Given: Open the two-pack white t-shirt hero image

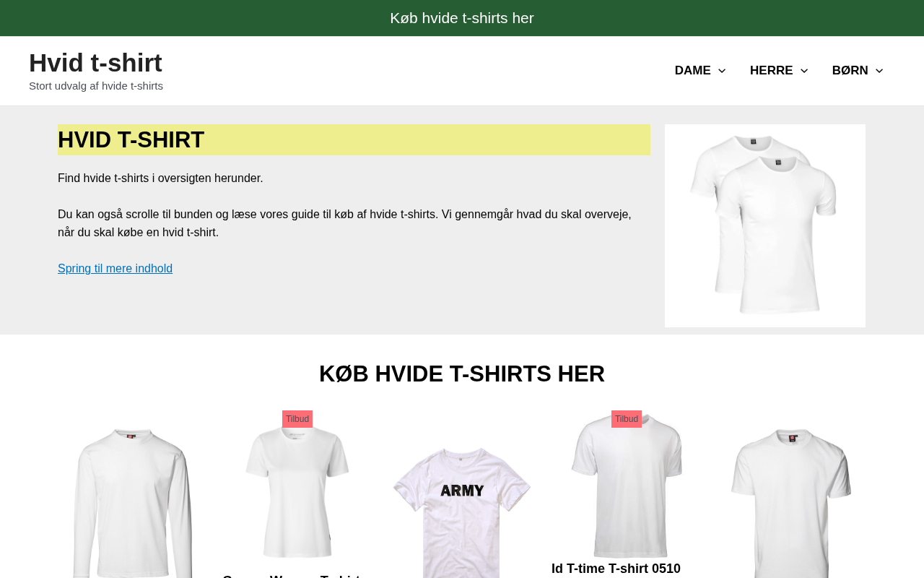Looking at the screenshot, I should click(765, 225).
